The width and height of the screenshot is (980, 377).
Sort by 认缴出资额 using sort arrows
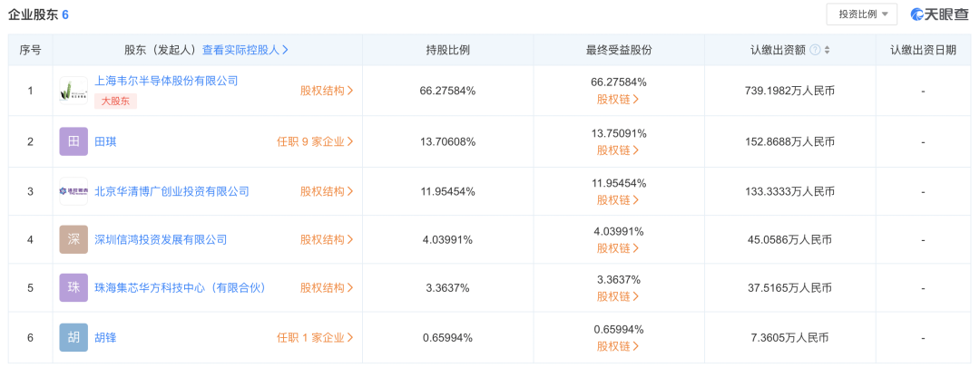[828, 50]
